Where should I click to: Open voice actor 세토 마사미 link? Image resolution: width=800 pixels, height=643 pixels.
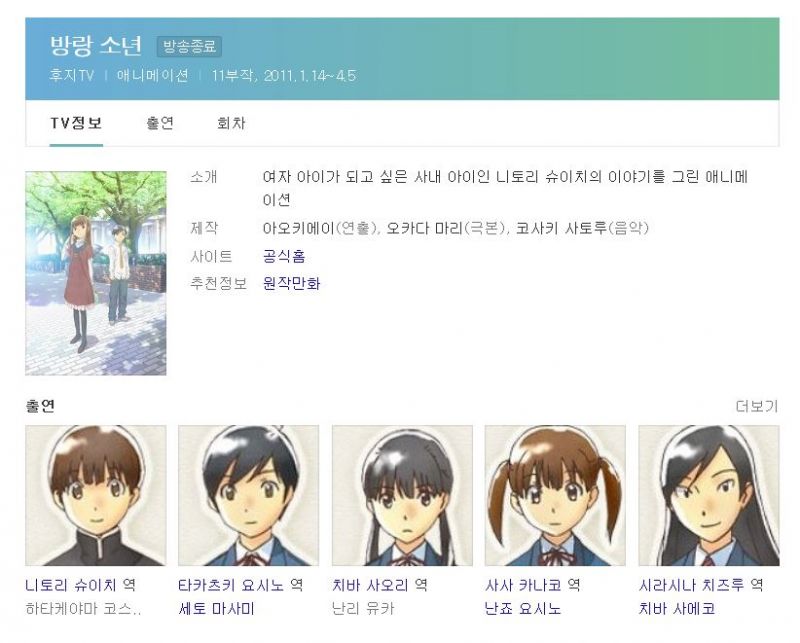coord(216,609)
